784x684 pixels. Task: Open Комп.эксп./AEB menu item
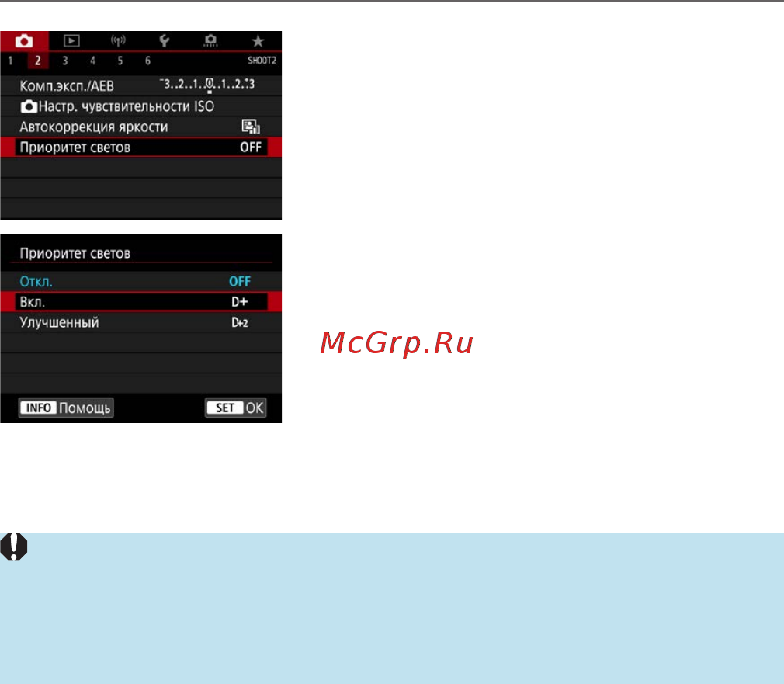(141, 85)
